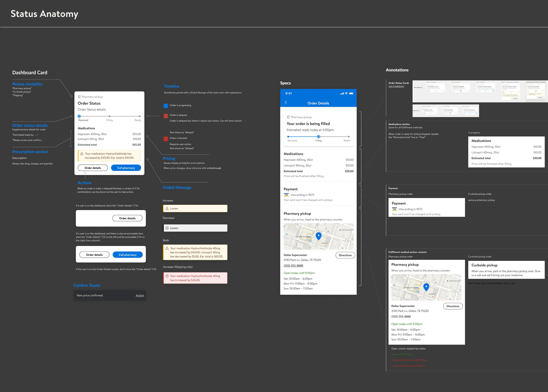Click the (555) 555-8888 phone link in Specs

pos(293,266)
